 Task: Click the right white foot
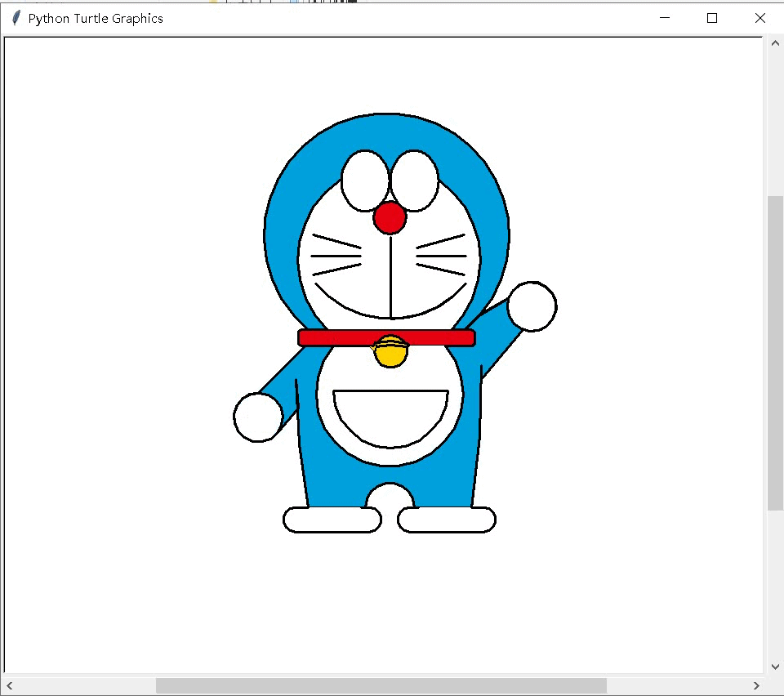click(x=447, y=520)
